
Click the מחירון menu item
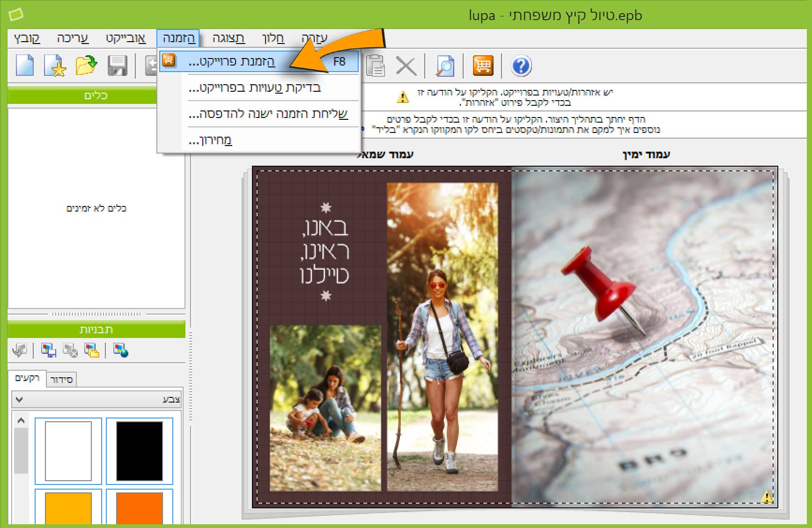[x=211, y=140]
